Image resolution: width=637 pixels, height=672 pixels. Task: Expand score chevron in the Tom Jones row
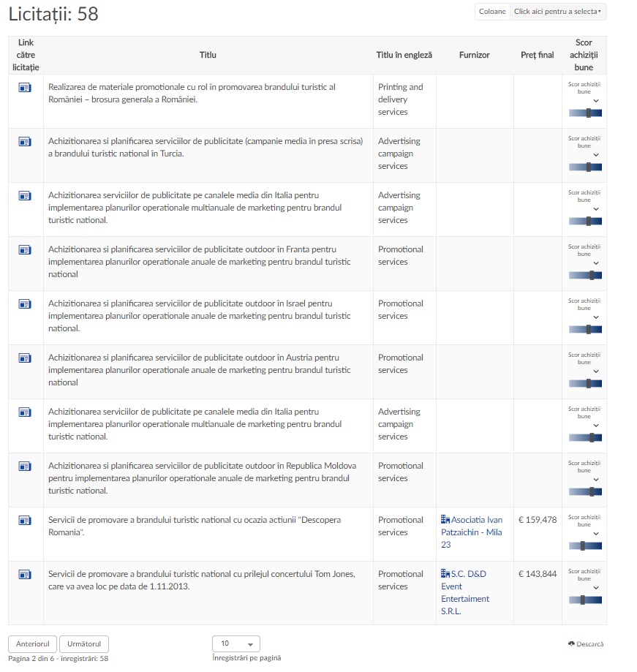coord(596,589)
